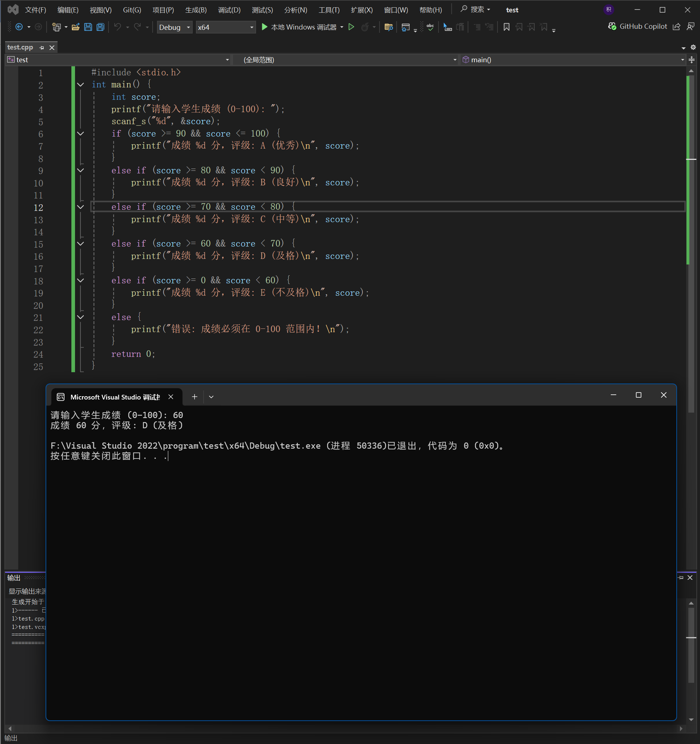The image size is (700, 744).
Task: Open new tab in debug console
Action: pyautogui.click(x=194, y=397)
